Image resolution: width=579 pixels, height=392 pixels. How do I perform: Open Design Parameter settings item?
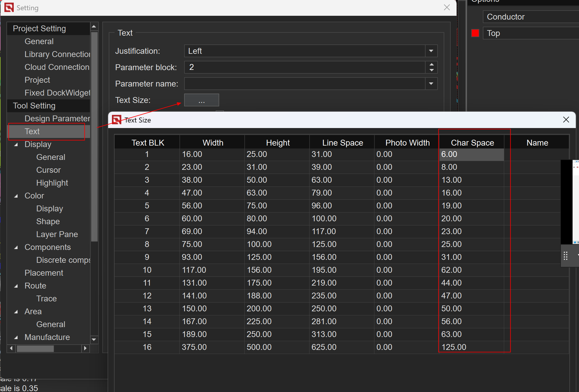tap(57, 119)
